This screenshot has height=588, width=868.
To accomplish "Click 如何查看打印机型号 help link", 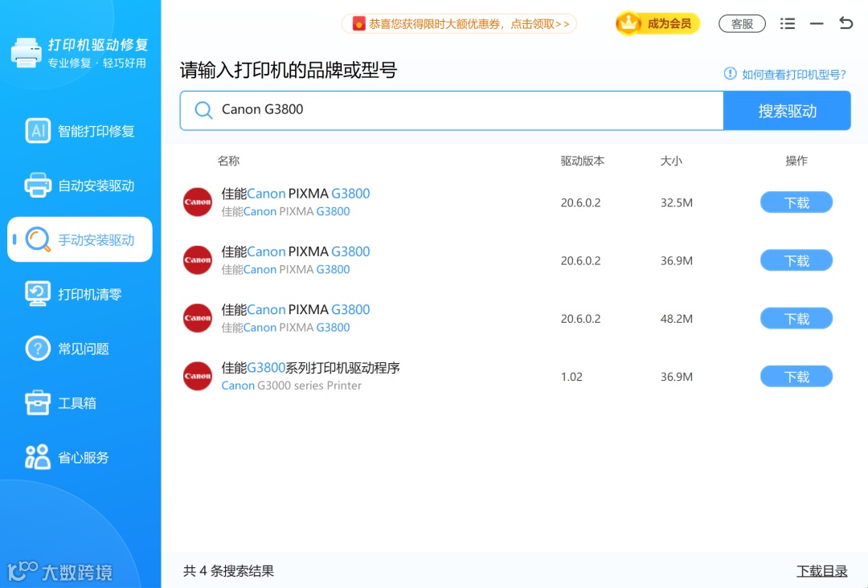I will click(x=793, y=74).
